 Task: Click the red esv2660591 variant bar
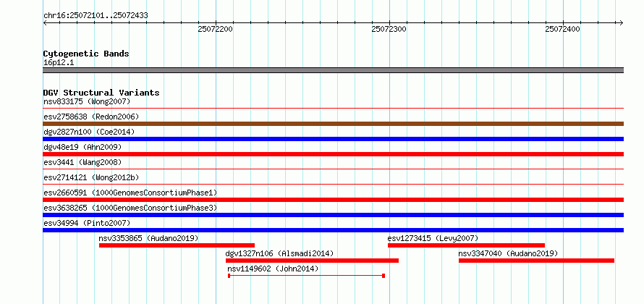point(333,200)
